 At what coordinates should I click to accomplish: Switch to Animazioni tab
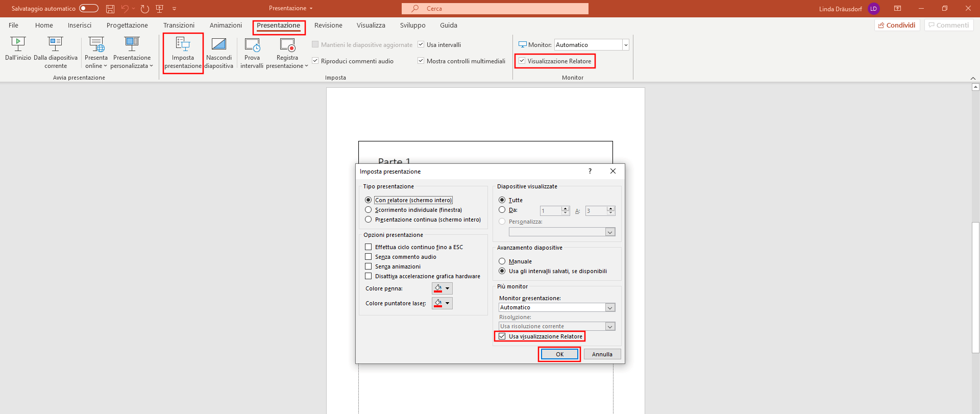(x=226, y=25)
